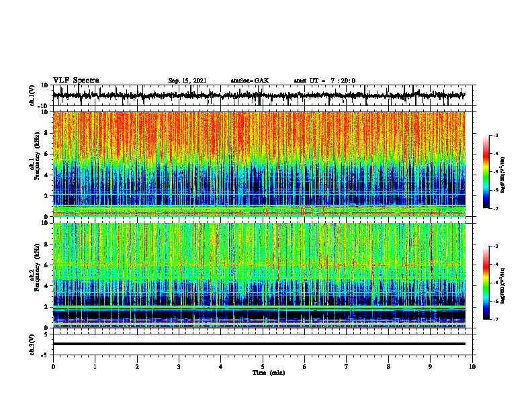Click the "station=GAK" header label
The width and height of the screenshot is (532, 411).
(x=250, y=81)
